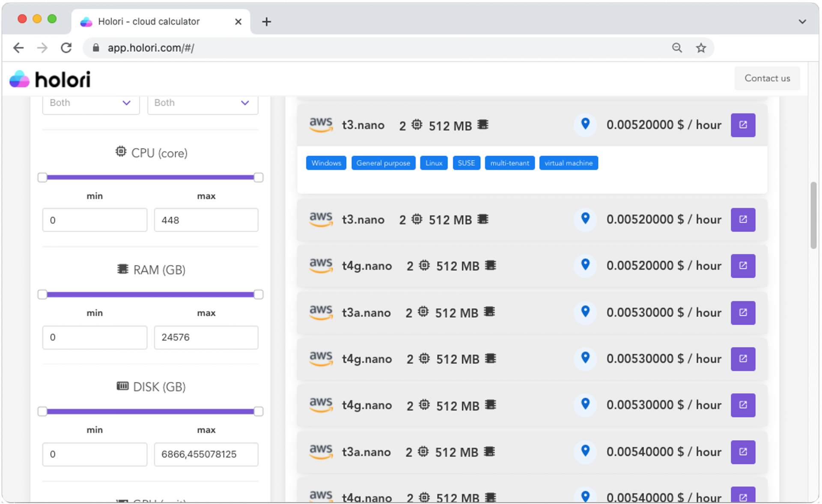Click the max RAM input field
The height and width of the screenshot is (504, 822).
coord(206,337)
